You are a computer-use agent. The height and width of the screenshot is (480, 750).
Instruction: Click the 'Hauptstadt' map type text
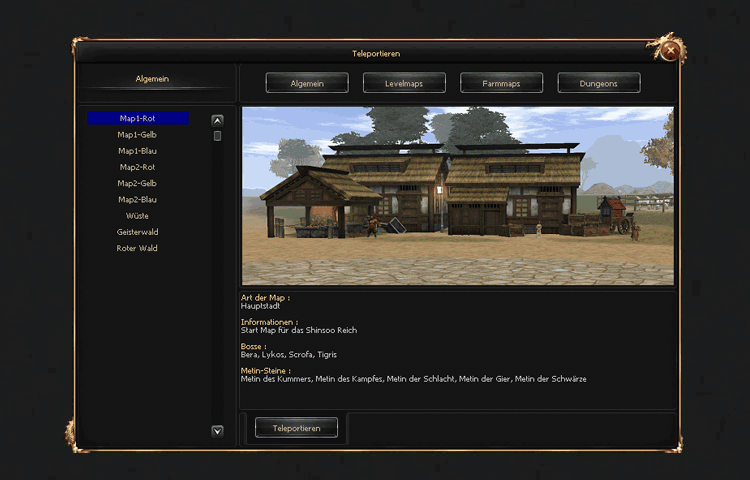click(x=261, y=306)
